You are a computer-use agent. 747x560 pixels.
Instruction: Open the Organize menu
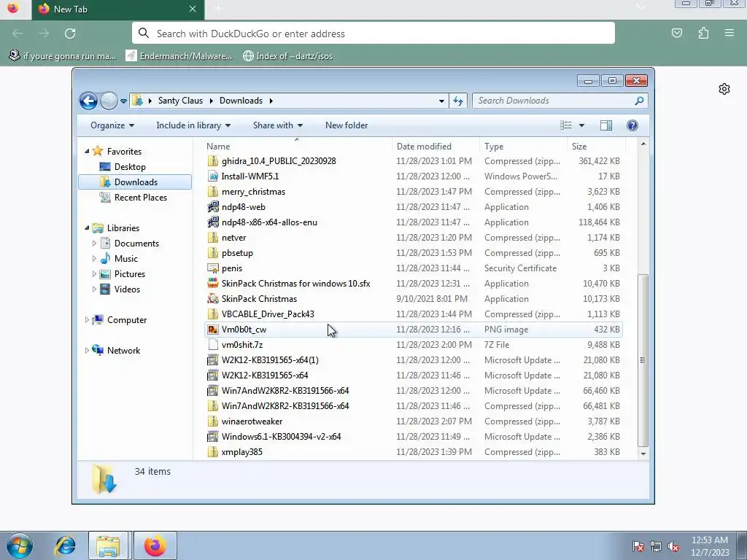[112, 125]
